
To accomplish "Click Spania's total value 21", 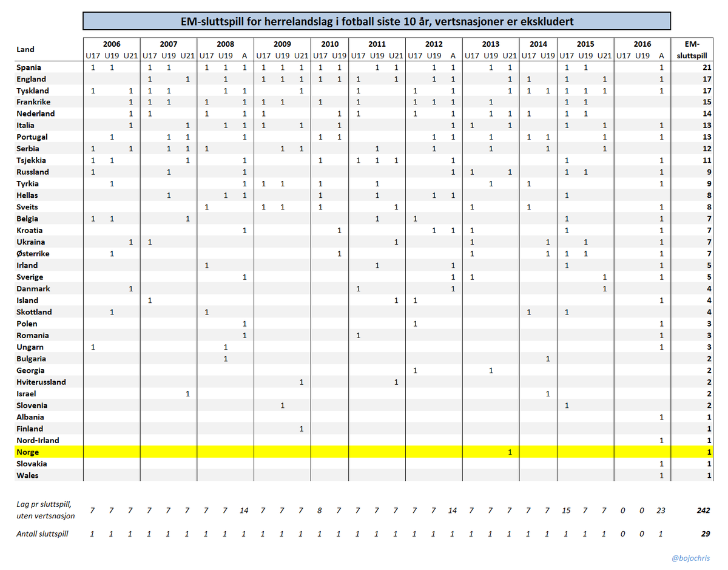I will 706,67.
